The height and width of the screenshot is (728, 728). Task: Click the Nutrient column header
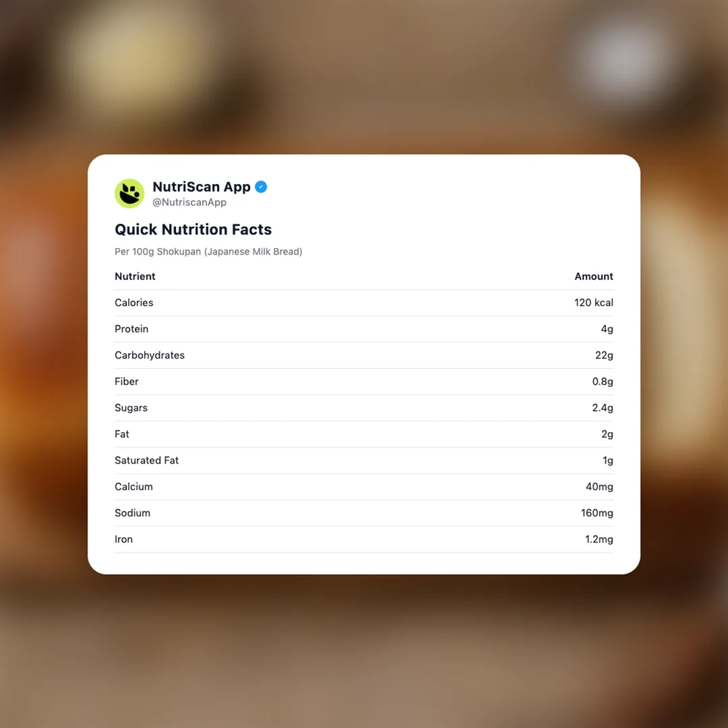point(135,276)
